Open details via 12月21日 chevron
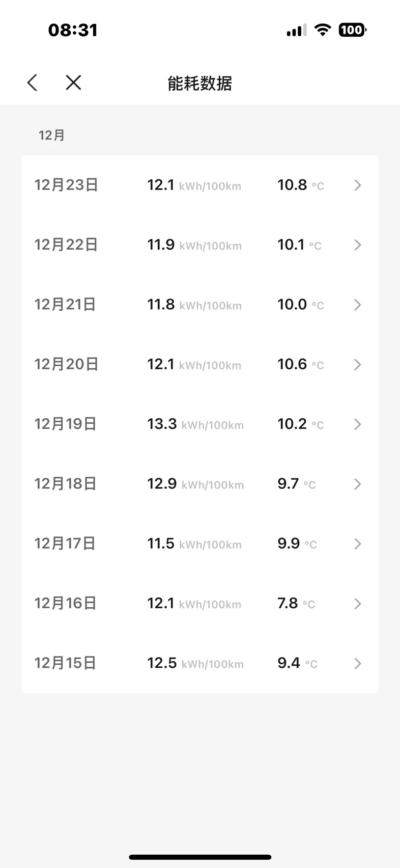400x868 pixels. click(357, 305)
